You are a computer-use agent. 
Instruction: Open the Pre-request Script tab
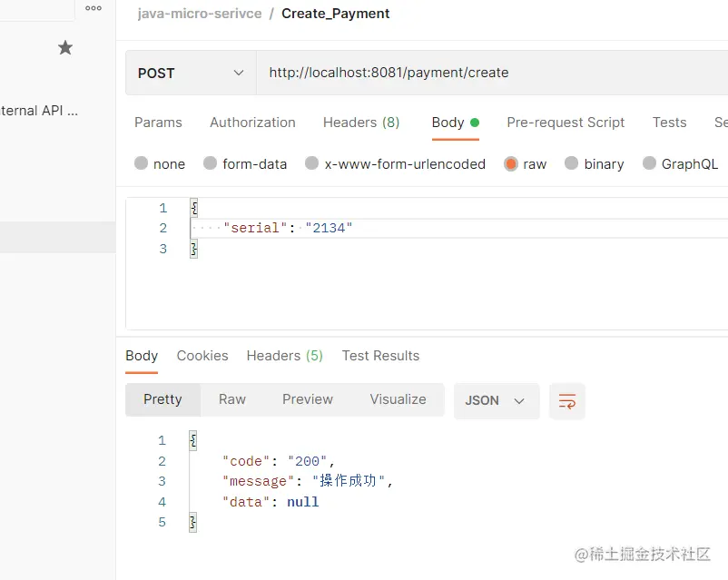pos(566,123)
